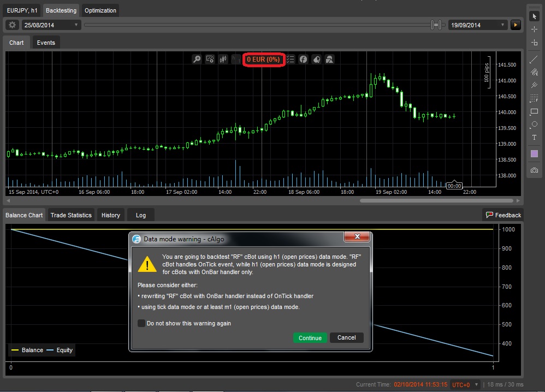Open the Events tab
The height and width of the screenshot is (392, 545).
46,43
